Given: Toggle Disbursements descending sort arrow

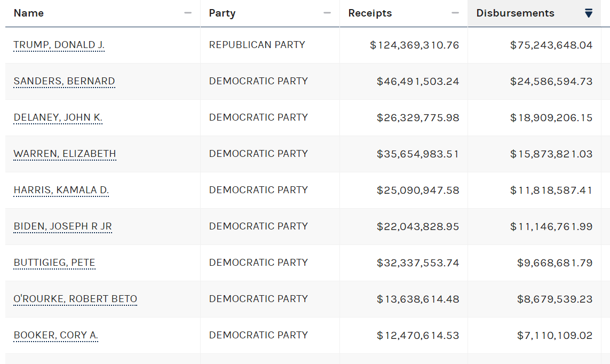Looking at the screenshot, I should (589, 13).
